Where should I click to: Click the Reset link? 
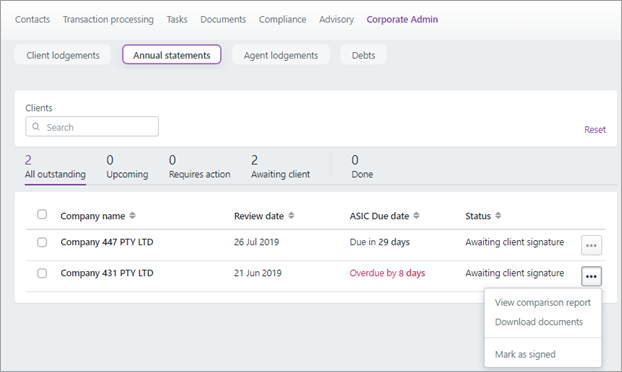tap(595, 130)
